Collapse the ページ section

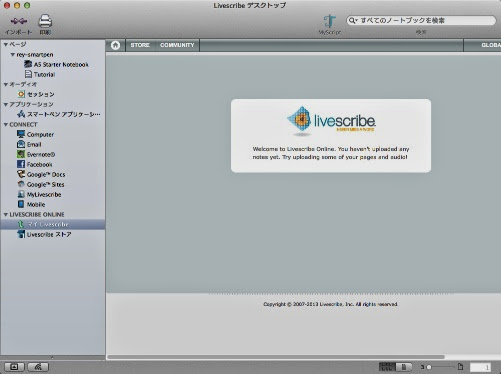tap(6, 44)
